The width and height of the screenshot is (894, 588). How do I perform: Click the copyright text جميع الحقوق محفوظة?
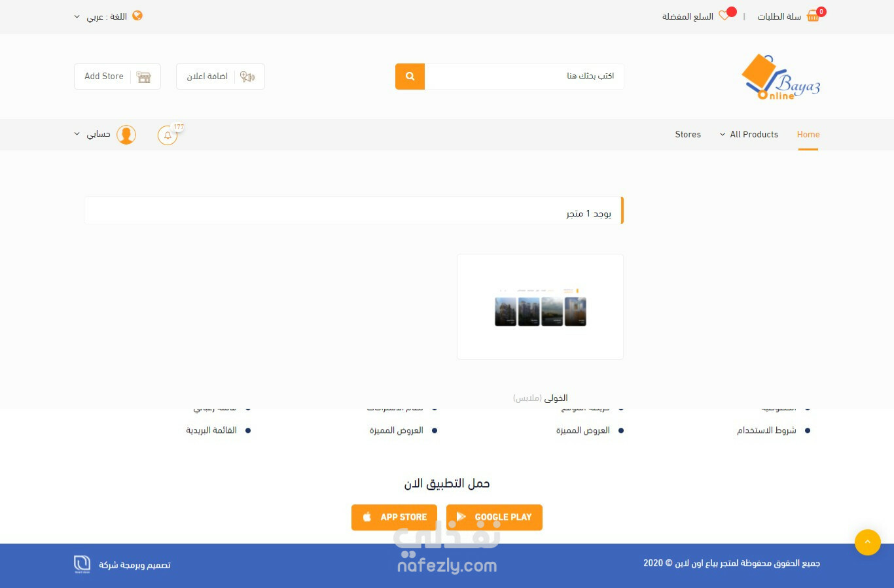732,563
